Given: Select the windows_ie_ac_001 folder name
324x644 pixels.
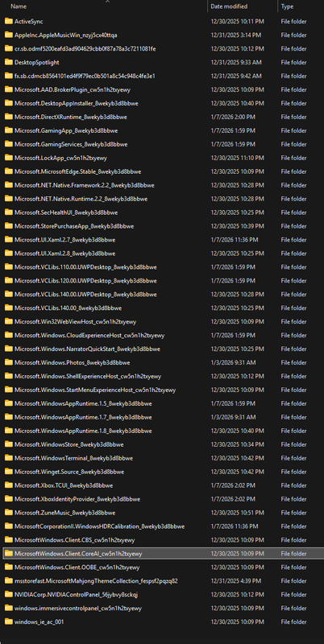Looking at the screenshot, I should tap(39, 621).
